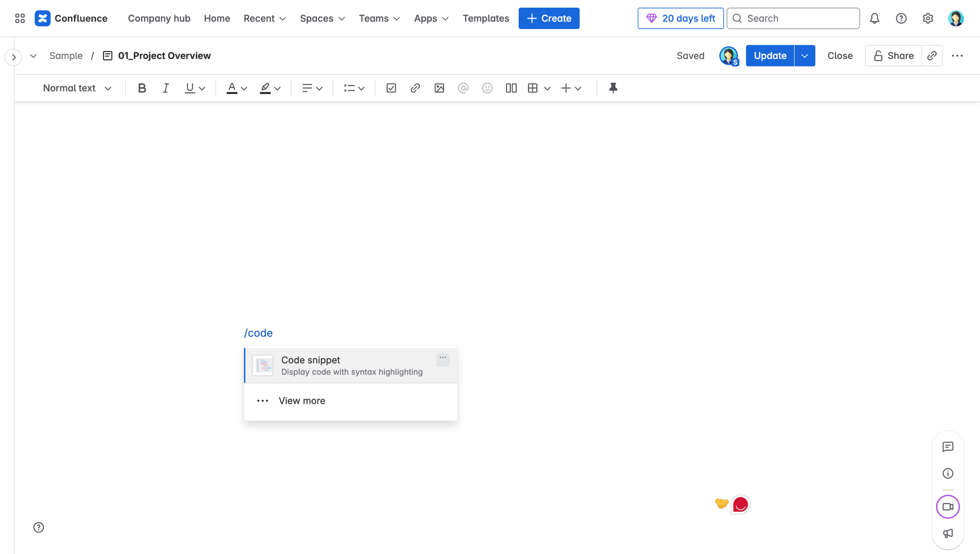Copy page link with the chain icon
Screen dimensions: 980x554
tap(932, 56)
